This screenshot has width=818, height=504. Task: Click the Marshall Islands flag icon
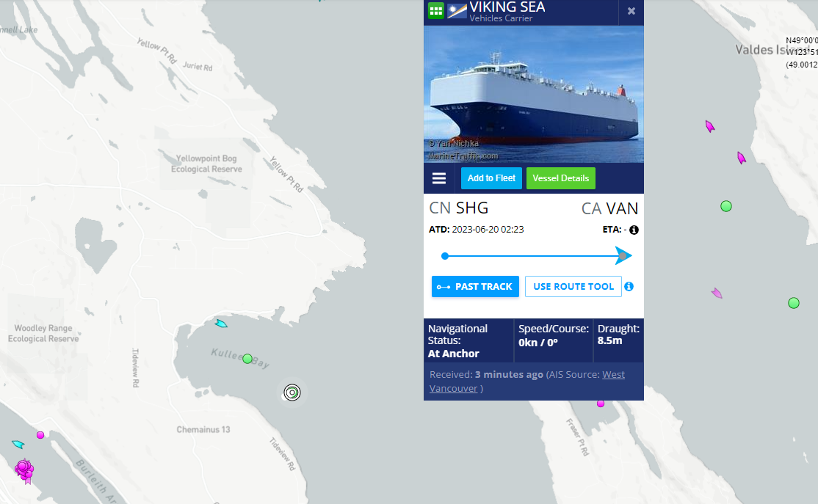click(x=457, y=11)
